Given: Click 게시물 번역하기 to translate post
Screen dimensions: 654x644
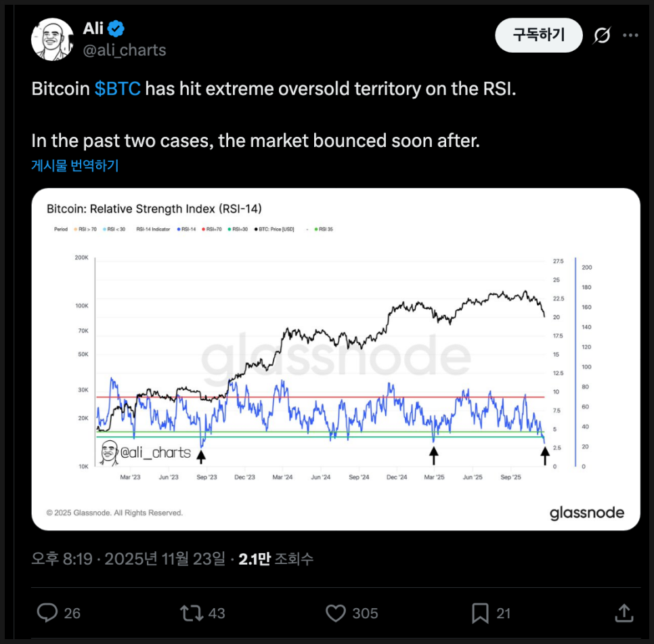Looking at the screenshot, I should [x=75, y=165].
